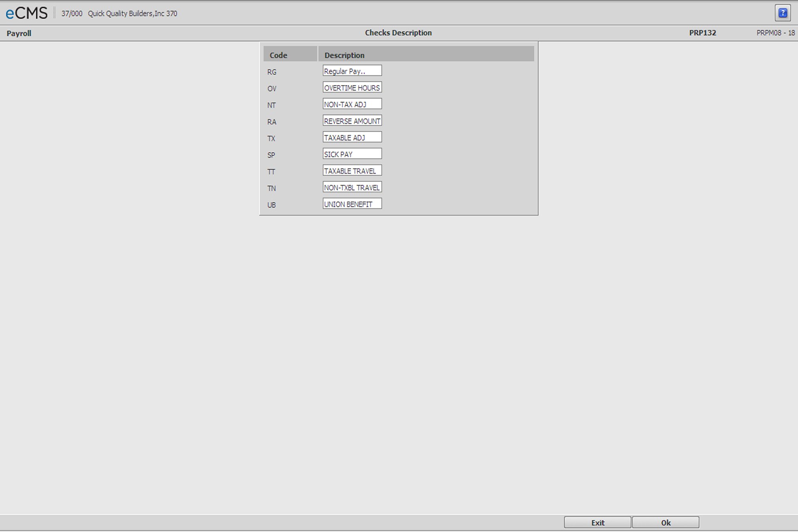Image resolution: width=798 pixels, height=532 pixels.
Task: Click the Checks Description title bar
Action: (398, 33)
